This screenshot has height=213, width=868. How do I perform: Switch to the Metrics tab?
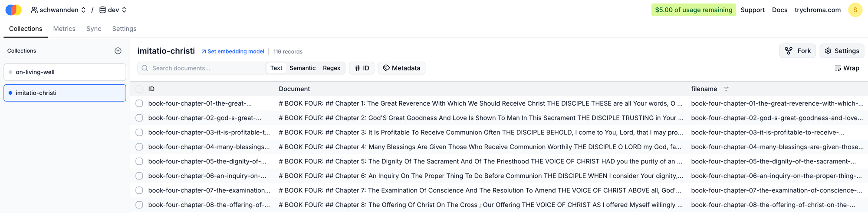point(64,29)
